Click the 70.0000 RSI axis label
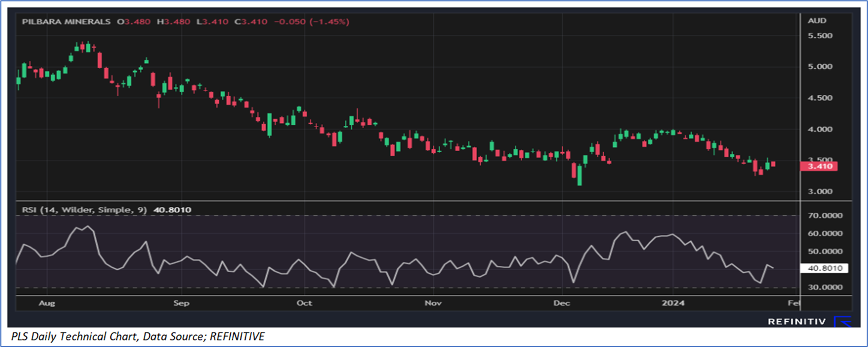This screenshot has height=347, width=868. 824,215
